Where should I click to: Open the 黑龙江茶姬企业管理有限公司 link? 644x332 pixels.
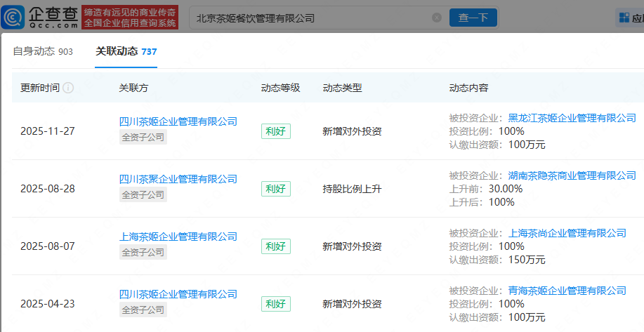(572, 118)
